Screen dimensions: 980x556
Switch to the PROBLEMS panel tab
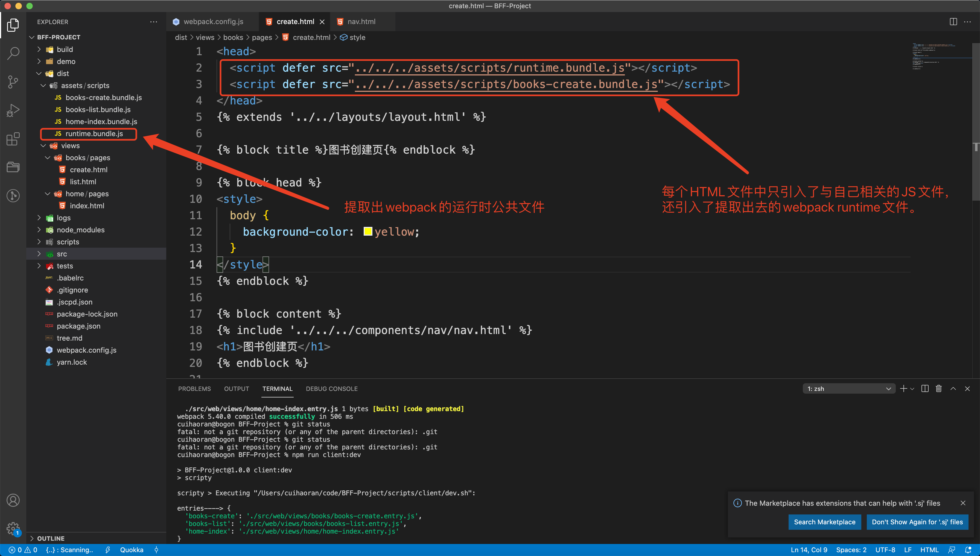194,389
